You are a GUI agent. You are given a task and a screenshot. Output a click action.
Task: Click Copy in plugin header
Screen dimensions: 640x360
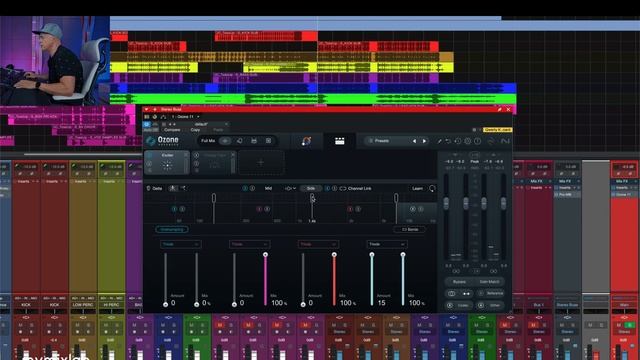point(195,130)
